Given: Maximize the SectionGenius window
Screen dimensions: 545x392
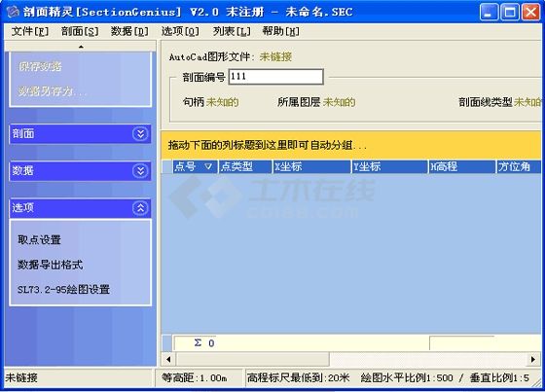Looking at the screenshot, I should [510, 13].
